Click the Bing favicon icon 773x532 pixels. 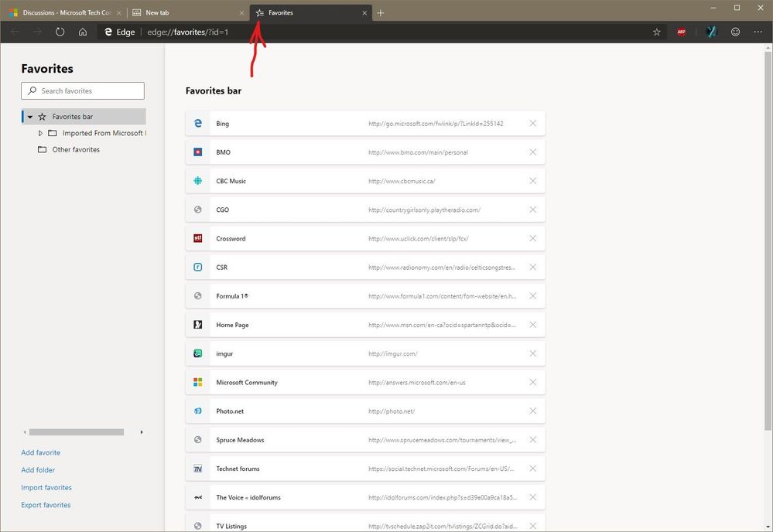(197, 123)
